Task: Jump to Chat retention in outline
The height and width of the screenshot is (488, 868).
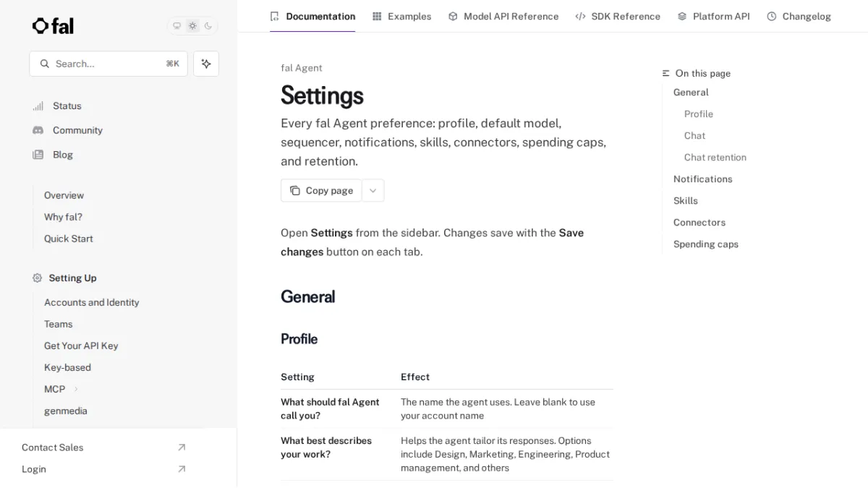Action: [715, 157]
